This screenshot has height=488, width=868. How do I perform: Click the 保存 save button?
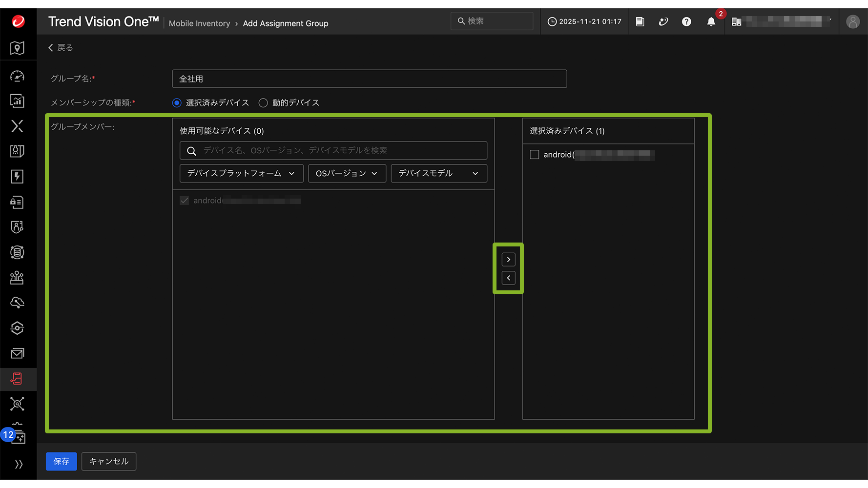point(61,462)
